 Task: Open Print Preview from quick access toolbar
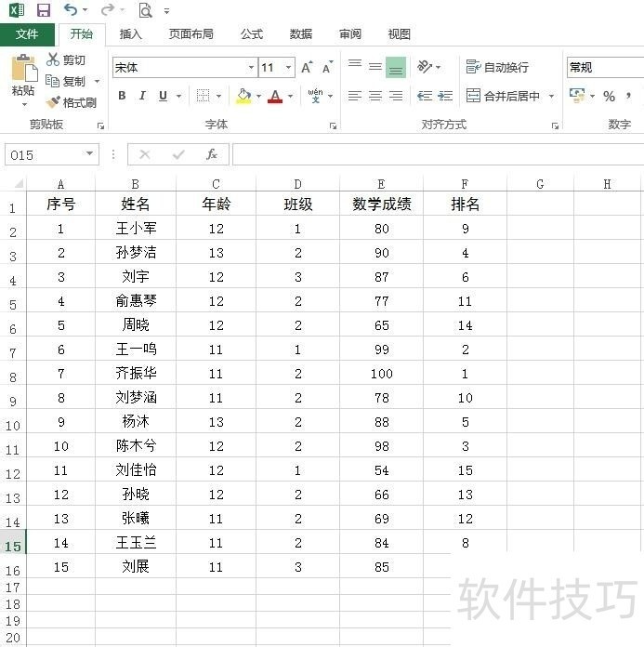[145, 10]
